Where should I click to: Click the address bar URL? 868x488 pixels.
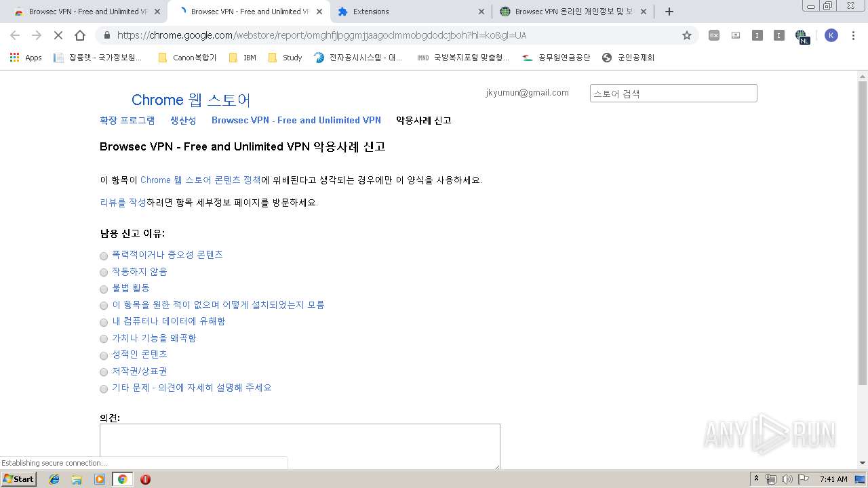coord(321,35)
